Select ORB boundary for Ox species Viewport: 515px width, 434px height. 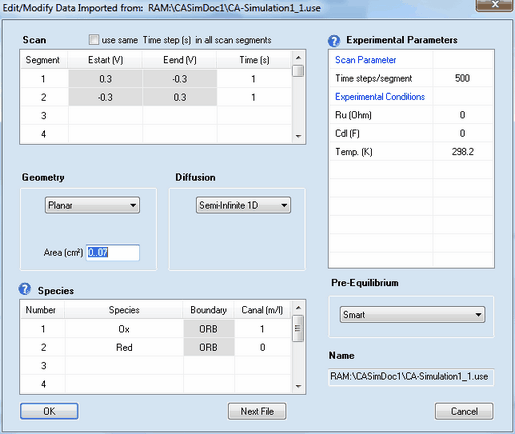click(209, 329)
